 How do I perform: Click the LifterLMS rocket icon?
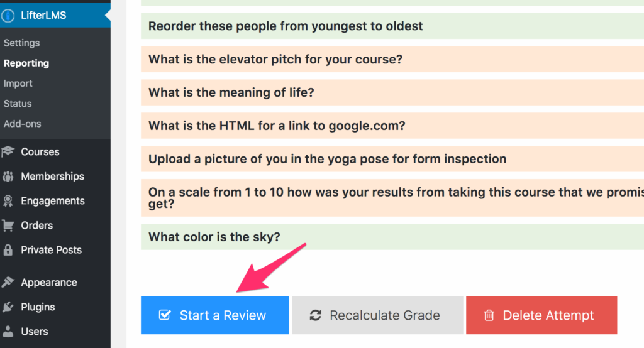coord(8,16)
